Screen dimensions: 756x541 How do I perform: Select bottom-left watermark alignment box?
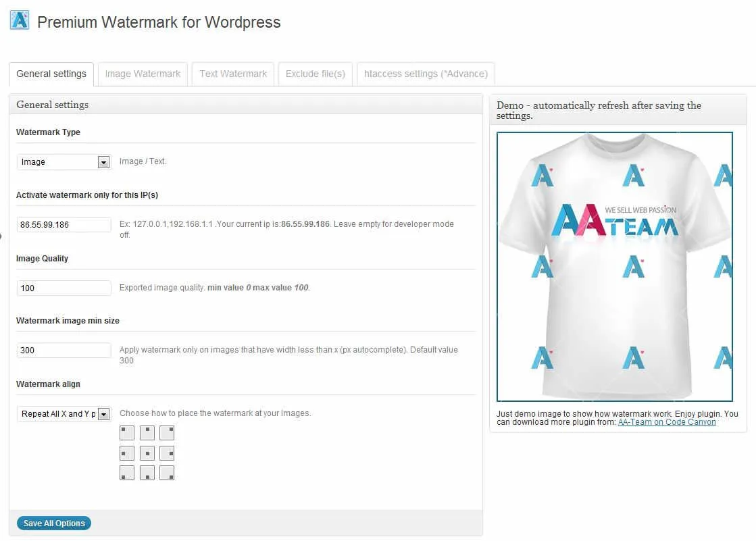pyautogui.click(x=127, y=473)
